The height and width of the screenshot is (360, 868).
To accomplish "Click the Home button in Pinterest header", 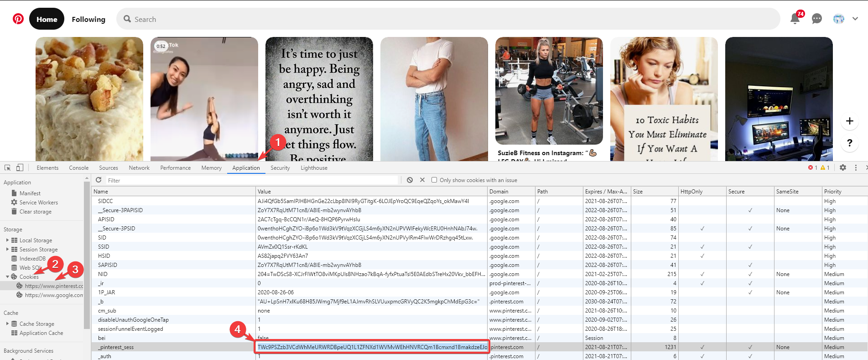I will coord(47,19).
